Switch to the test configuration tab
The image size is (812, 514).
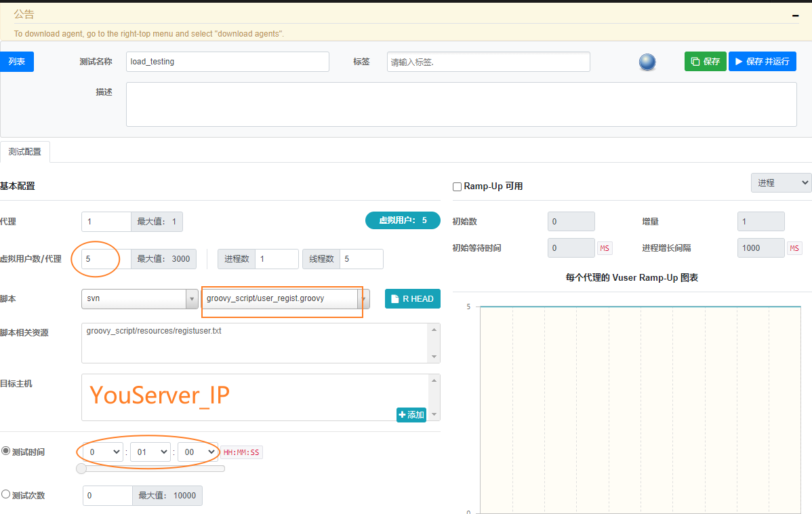point(25,152)
